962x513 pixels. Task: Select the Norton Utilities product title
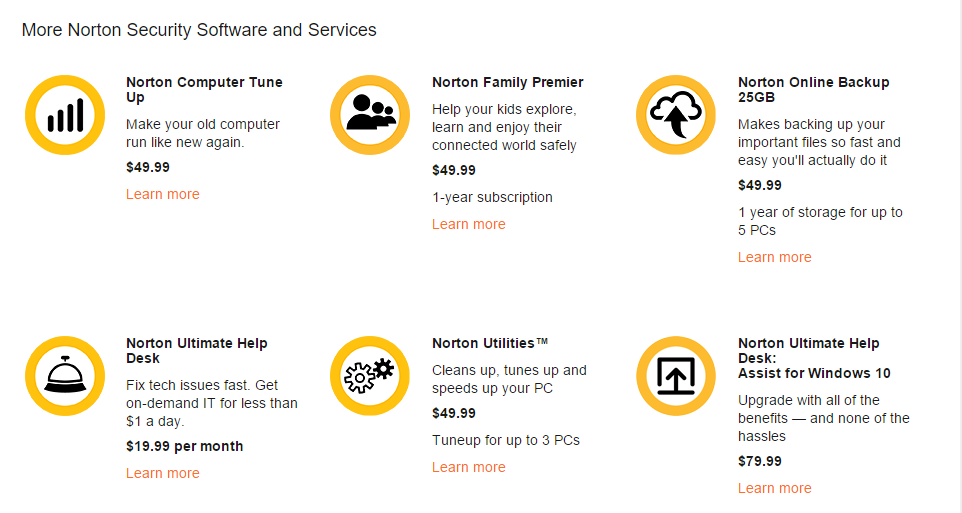(490, 343)
